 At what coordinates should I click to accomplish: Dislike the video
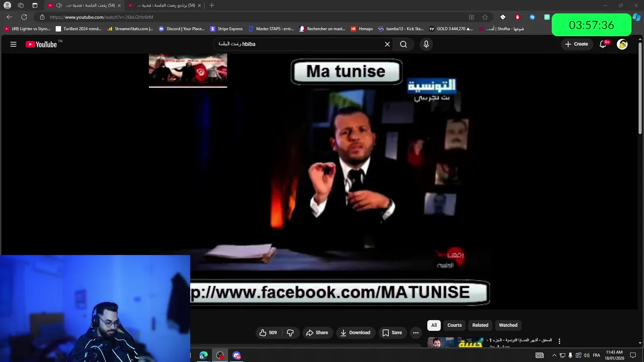pyautogui.click(x=290, y=333)
